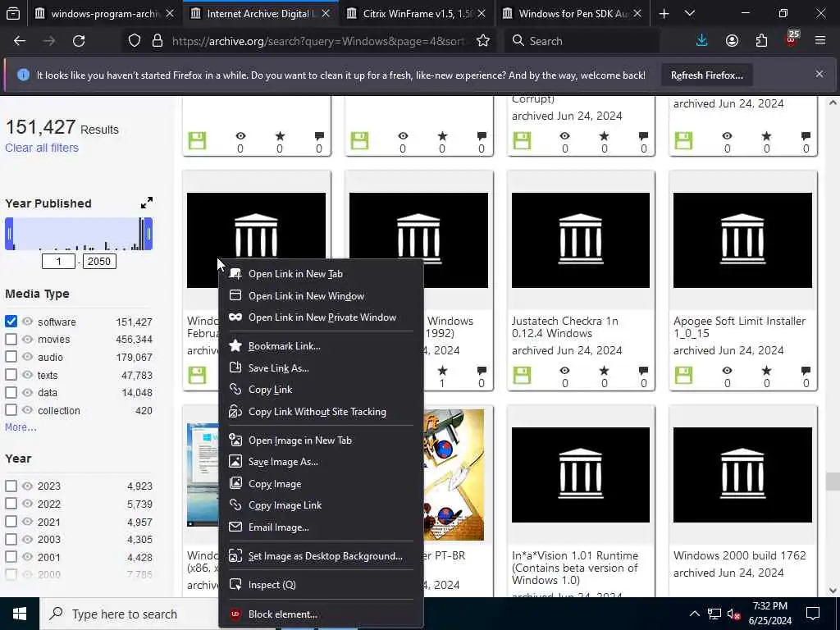Screen dimensions: 840x630
Task: Choose Save Image As...
Action: [x=321, y=462]
